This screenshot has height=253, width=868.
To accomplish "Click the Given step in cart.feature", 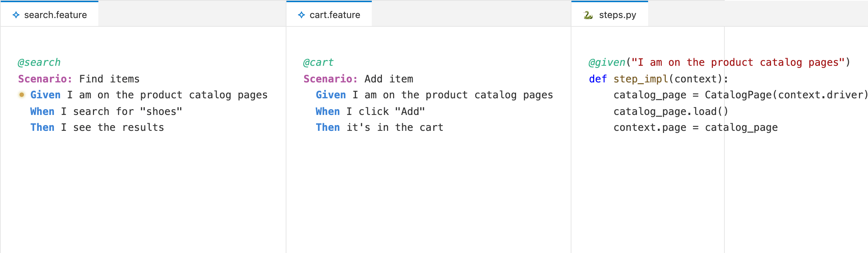I will (434, 95).
